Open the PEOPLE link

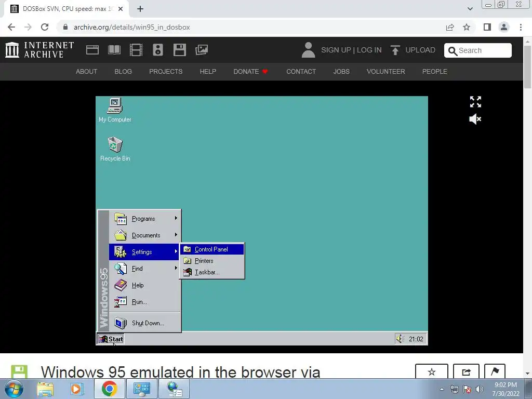pos(435,72)
